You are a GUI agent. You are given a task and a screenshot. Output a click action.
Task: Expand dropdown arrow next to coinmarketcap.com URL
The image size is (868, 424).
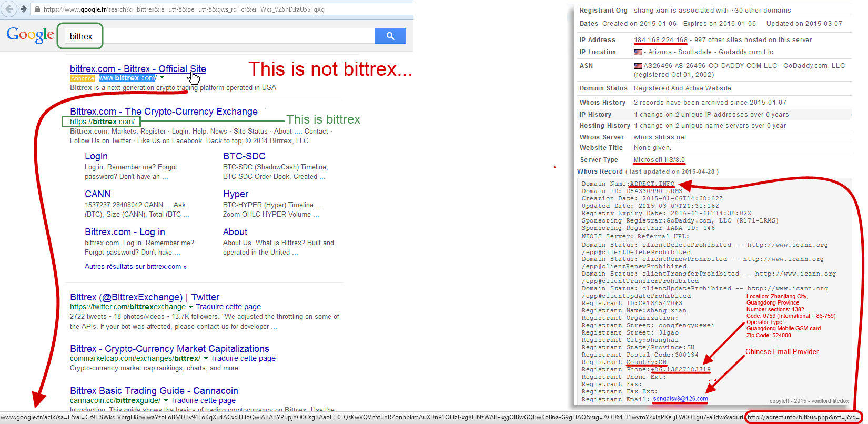pos(205,358)
